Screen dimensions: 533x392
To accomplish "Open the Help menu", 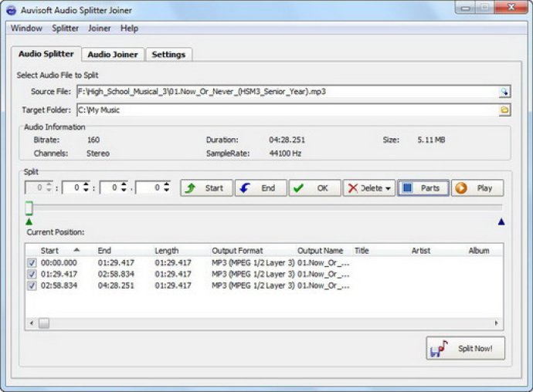I will point(129,29).
